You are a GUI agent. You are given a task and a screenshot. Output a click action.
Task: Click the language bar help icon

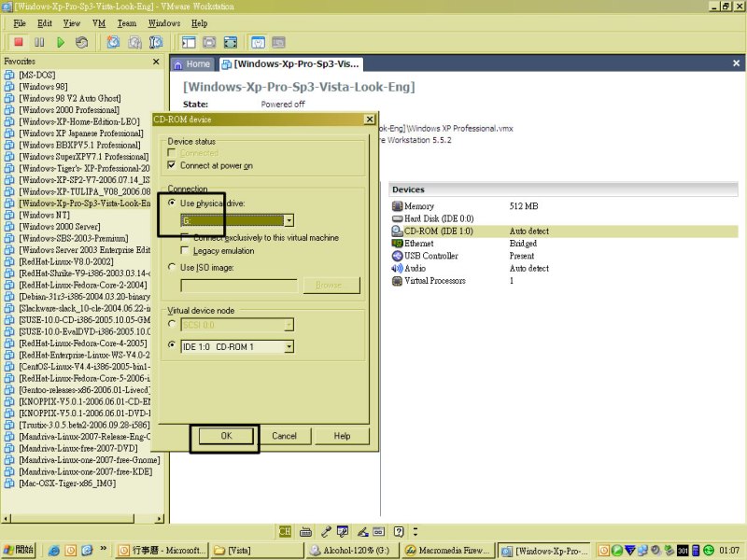click(399, 531)
